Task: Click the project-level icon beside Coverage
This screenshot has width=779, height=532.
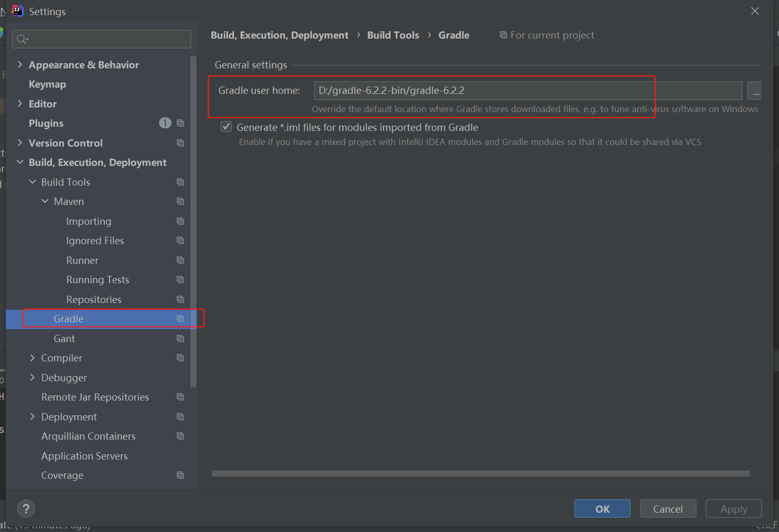Action: [180, 475]
